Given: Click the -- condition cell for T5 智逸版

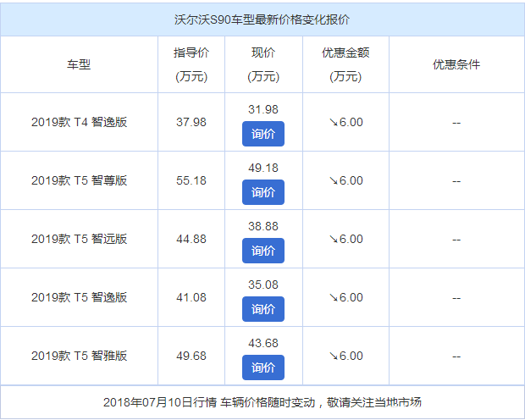Looking at the screenshot, I should pos(456,298).
